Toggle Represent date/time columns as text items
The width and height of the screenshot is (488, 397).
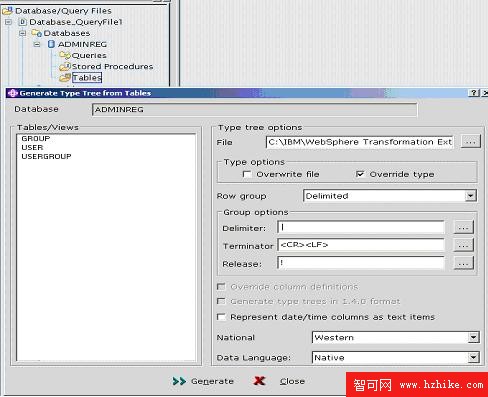click(x=221, y=317)
